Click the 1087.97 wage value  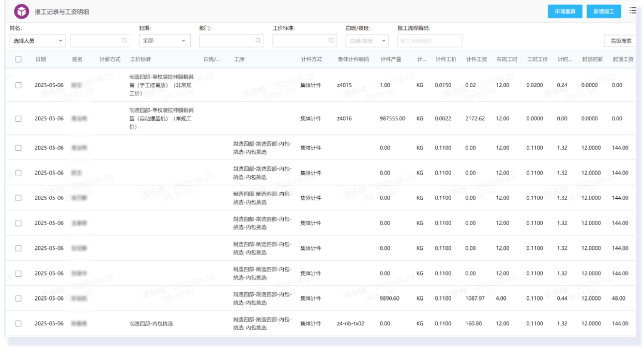coord(475,298)
